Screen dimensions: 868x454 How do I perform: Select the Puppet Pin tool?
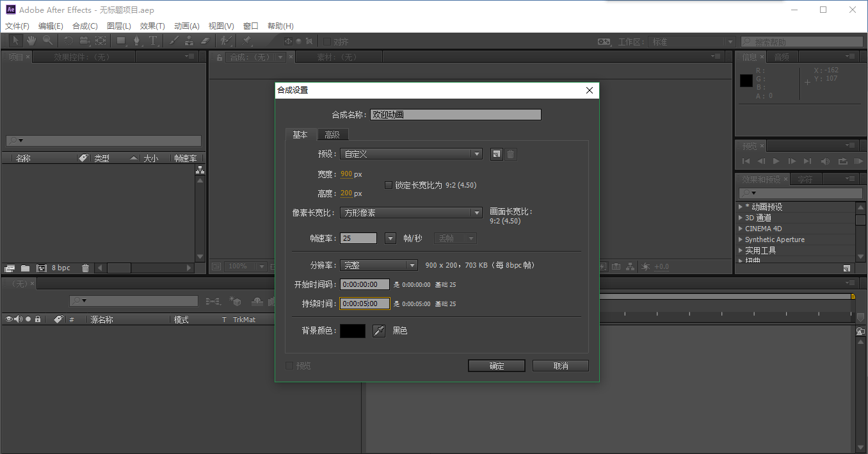coord(247,40)
